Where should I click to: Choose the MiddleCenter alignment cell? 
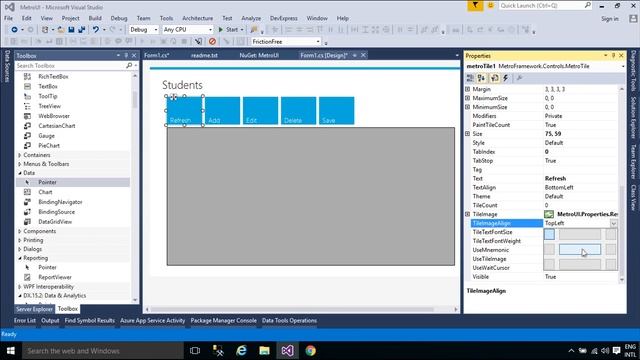tap(580, 249)
